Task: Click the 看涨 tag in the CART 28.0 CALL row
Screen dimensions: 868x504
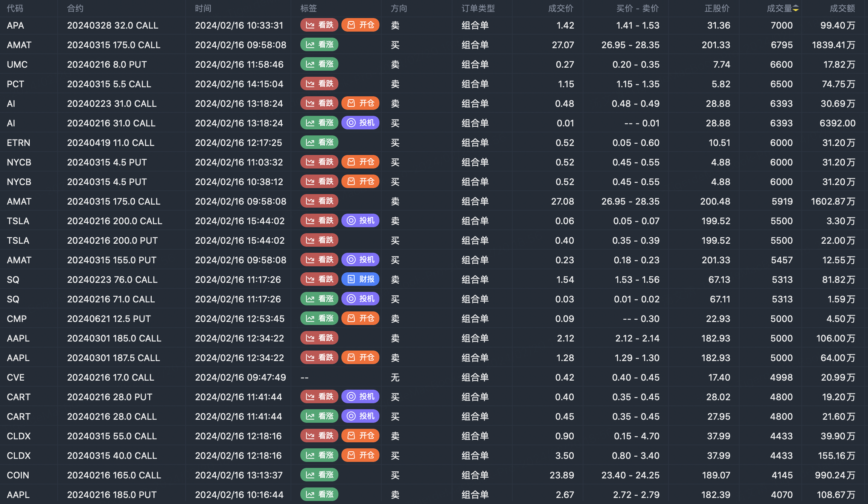Action: click(x=319, y=416)
